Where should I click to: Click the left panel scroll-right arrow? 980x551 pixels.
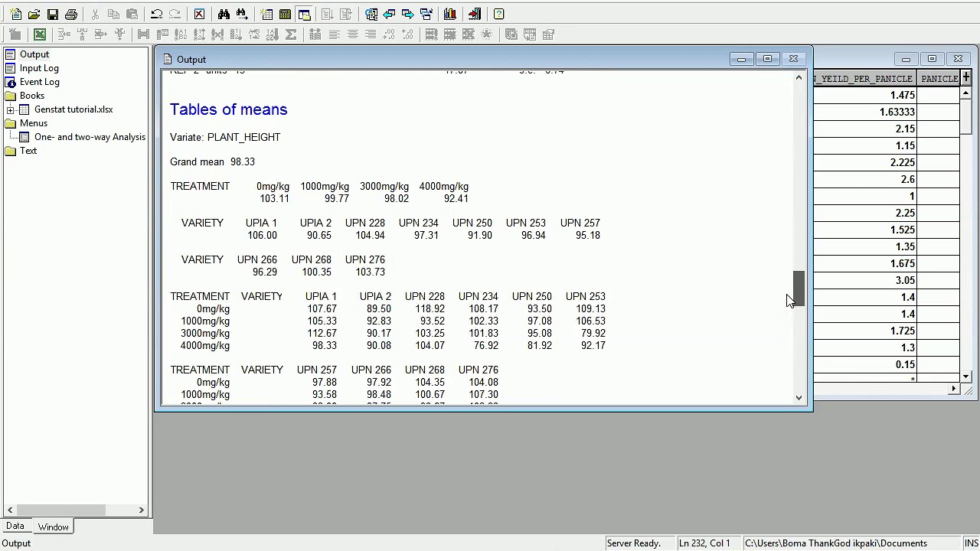click(x=142, y=510)
